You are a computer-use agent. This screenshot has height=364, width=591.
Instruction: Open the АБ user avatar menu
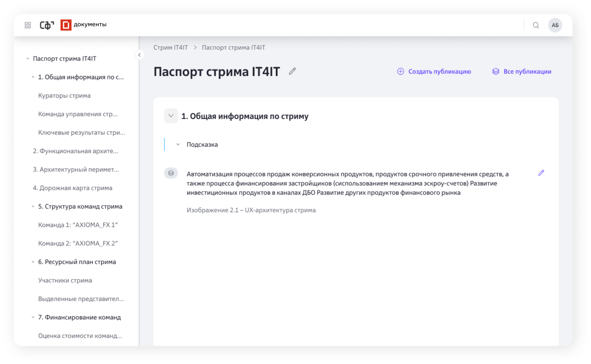pyautogui.click(x=555, y=25)
